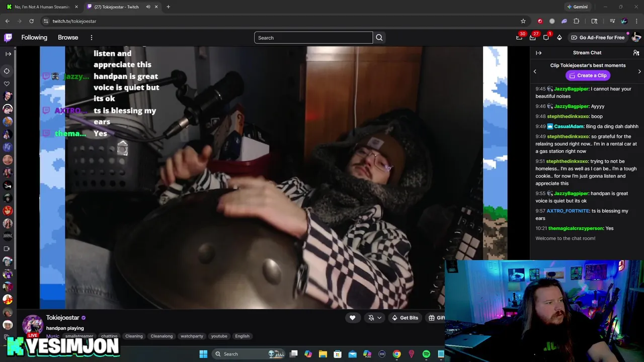Open notifications inbox with 27 badge
The width and height of the screenshot is (644, 362).
pos(533,37)
